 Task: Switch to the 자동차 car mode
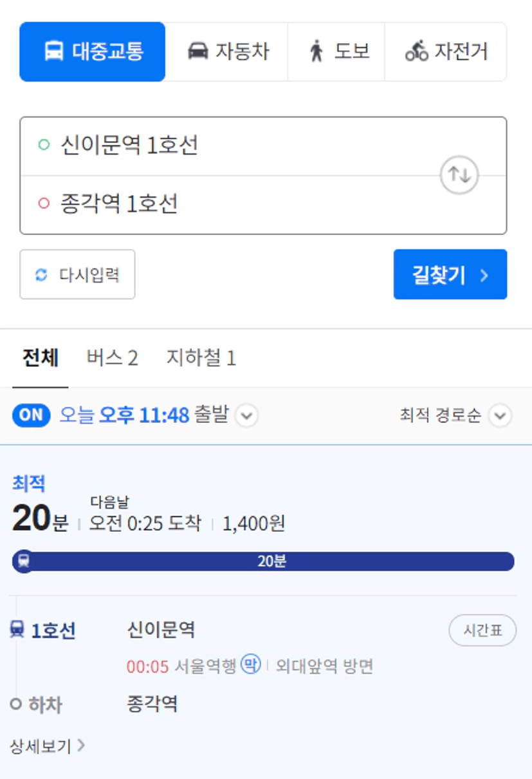point(227,52)
